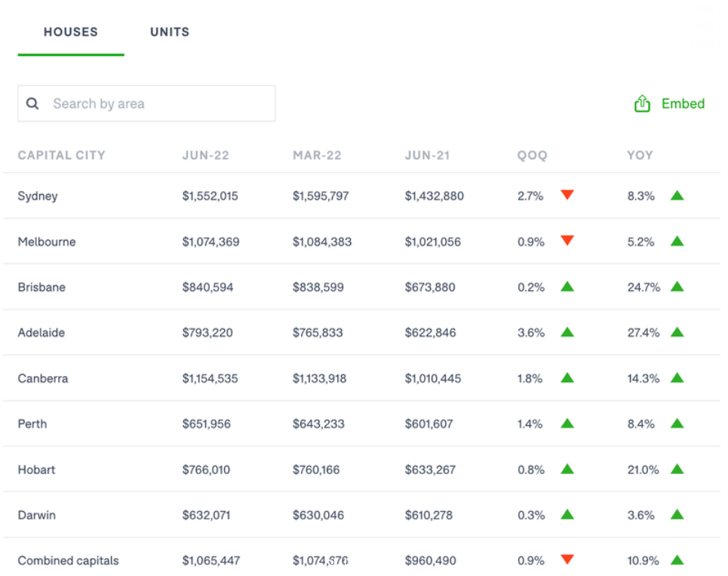Click the Search by area field
728x576 pixels.
click(x=146, y=103)
